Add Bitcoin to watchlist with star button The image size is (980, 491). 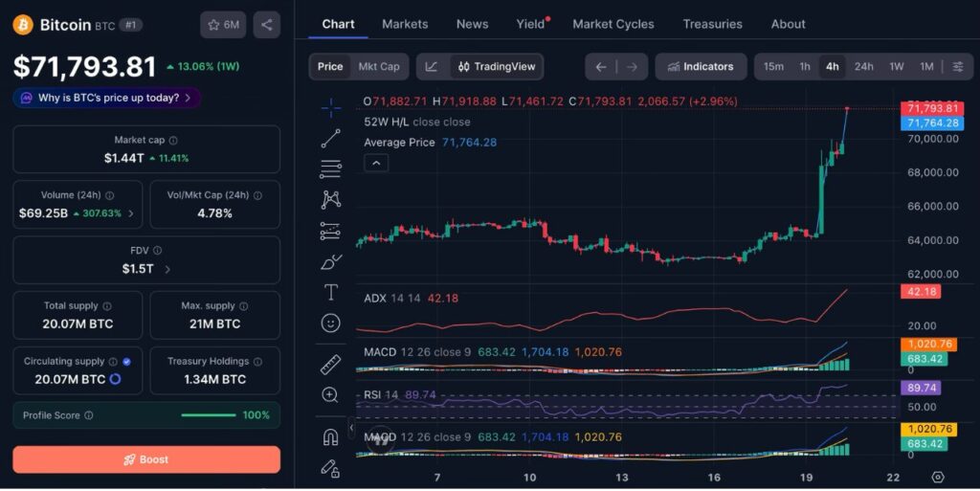[223, 24]
